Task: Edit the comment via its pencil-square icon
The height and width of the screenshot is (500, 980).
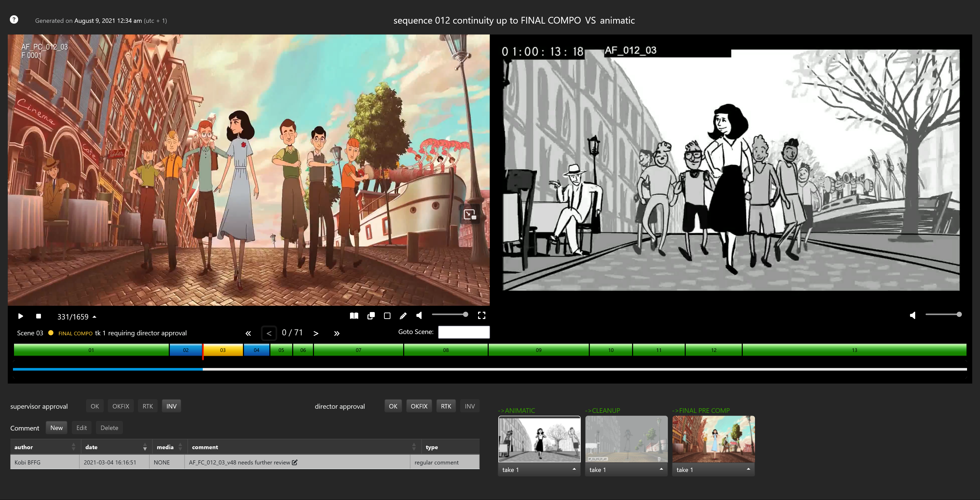Action: pos(295,462)
